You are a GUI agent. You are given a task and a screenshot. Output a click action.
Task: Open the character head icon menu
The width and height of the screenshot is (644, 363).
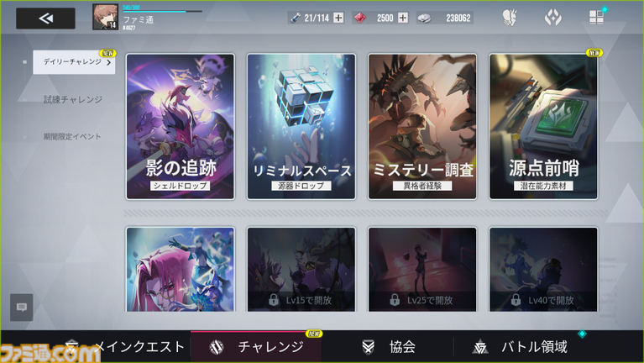point(510,18)
